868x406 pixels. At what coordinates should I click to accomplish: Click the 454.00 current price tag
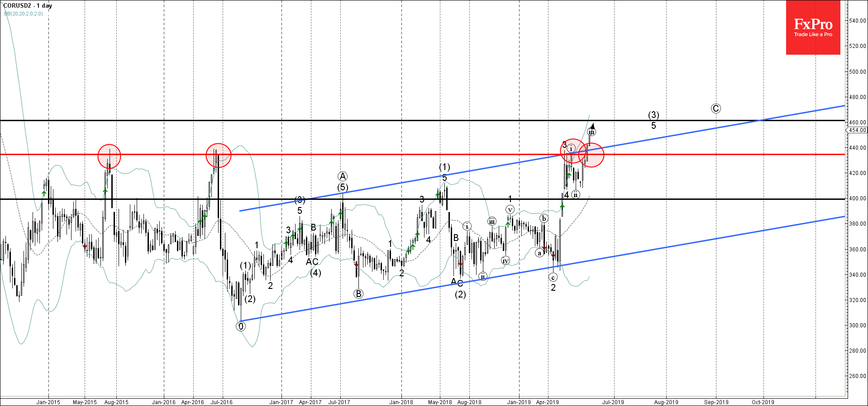(857, 130)
